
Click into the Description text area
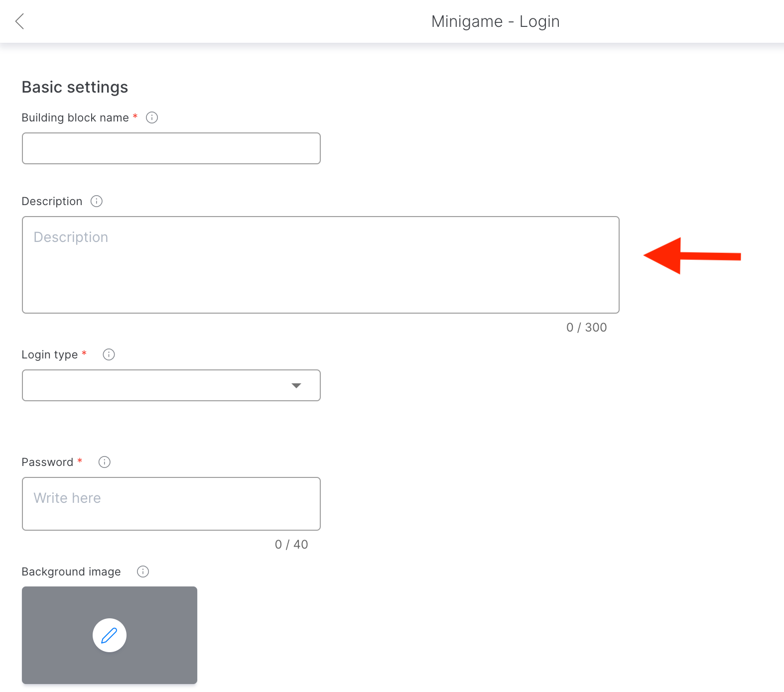(321, 265)
